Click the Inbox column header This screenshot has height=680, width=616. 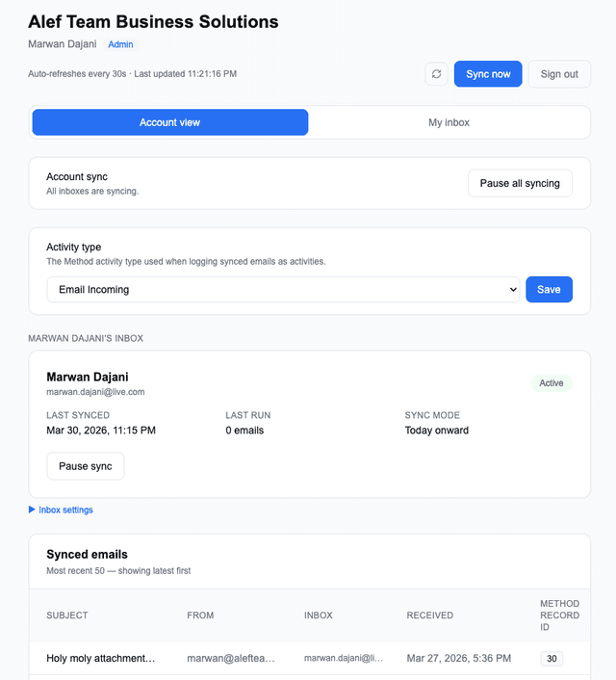(319, 615)
